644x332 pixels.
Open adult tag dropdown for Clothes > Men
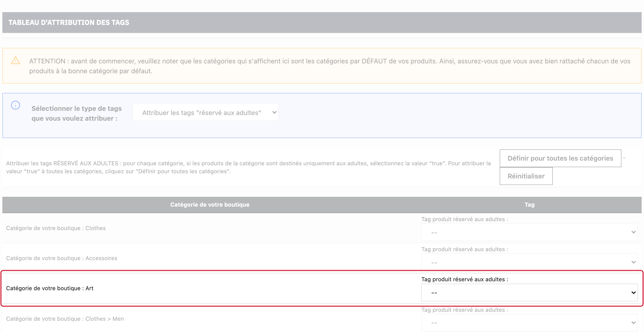click(x=529, y=323)
